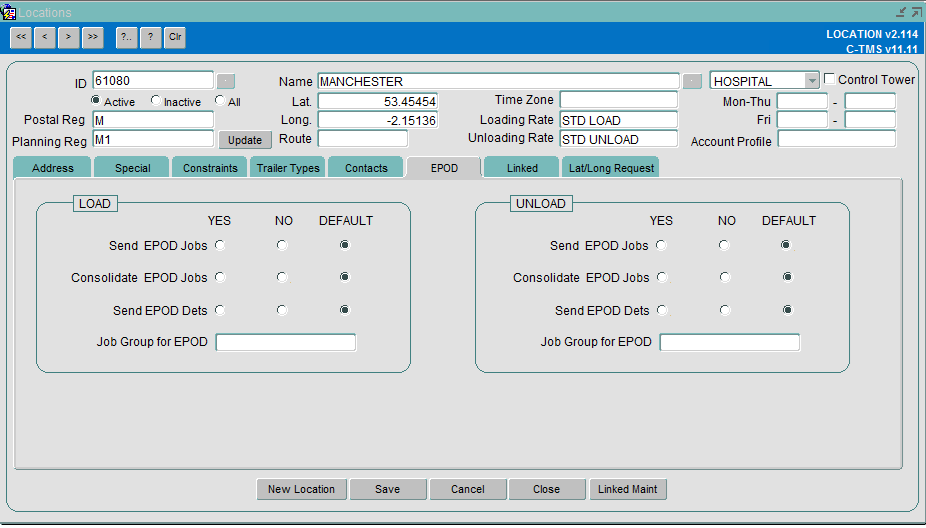Click the Planning Reg field M1
This screenshot has height=528, width=926.
point(153,139)
